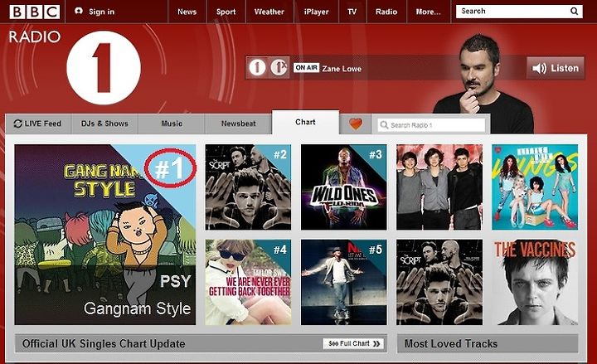Click the LIVE Feed refresh icon

click(17, 124)
